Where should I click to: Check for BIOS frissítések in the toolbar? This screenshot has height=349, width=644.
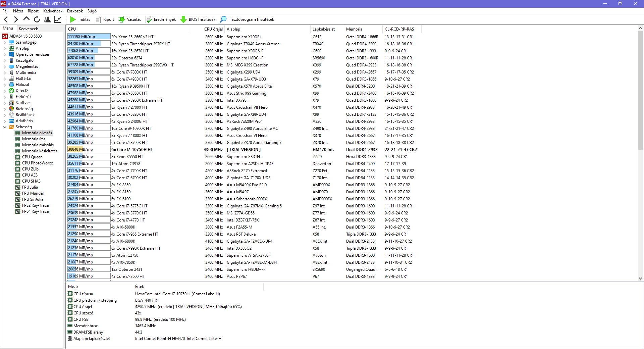coord(198,19)
